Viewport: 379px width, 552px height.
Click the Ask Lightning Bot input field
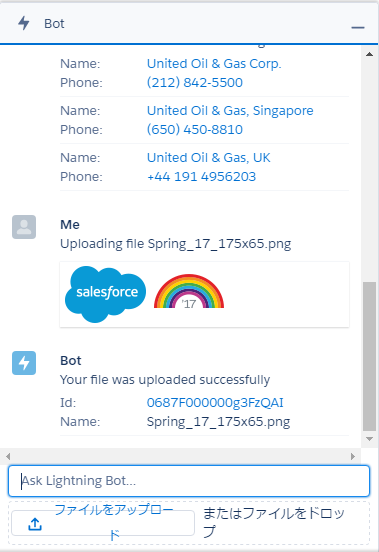189,481
